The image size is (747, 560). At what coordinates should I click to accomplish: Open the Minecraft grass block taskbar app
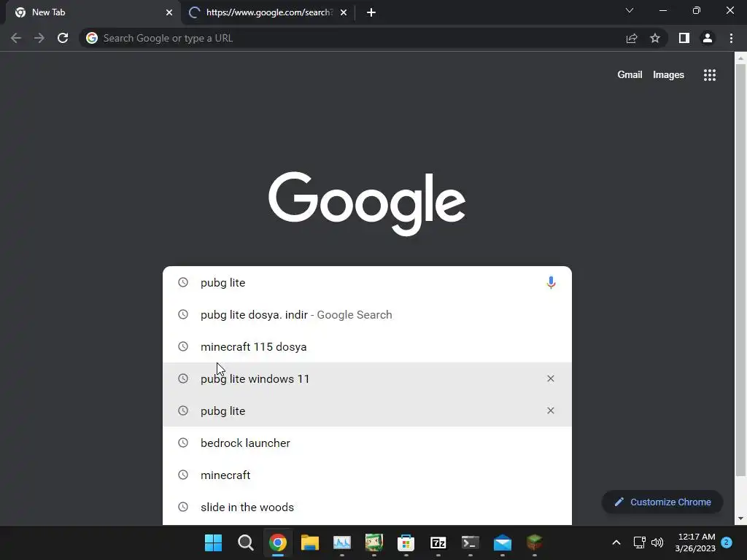535,542
